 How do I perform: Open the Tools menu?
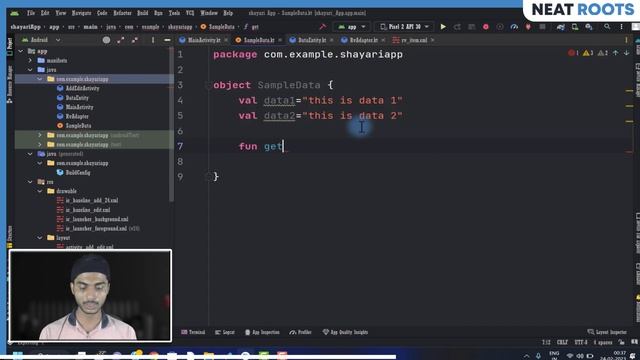(x=174, y=13)
